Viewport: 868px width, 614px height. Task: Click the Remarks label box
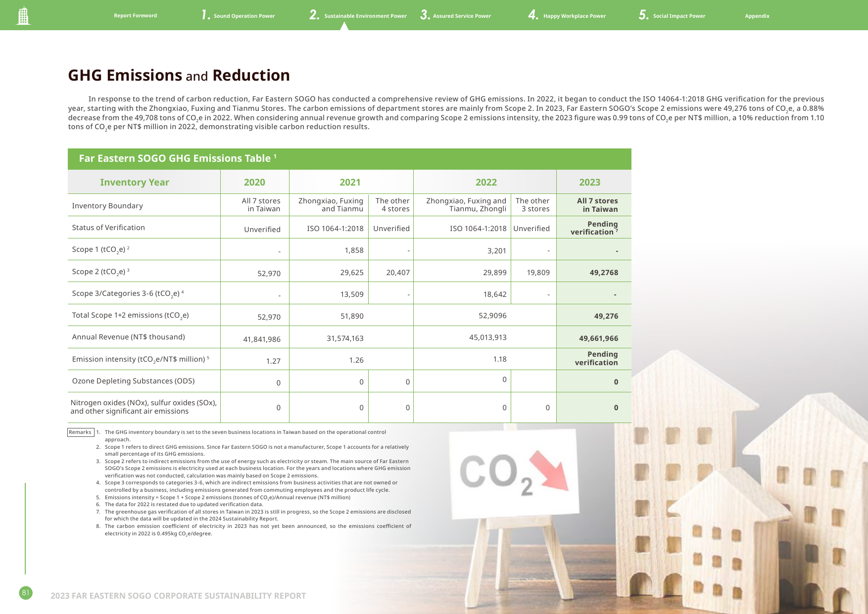80,432
